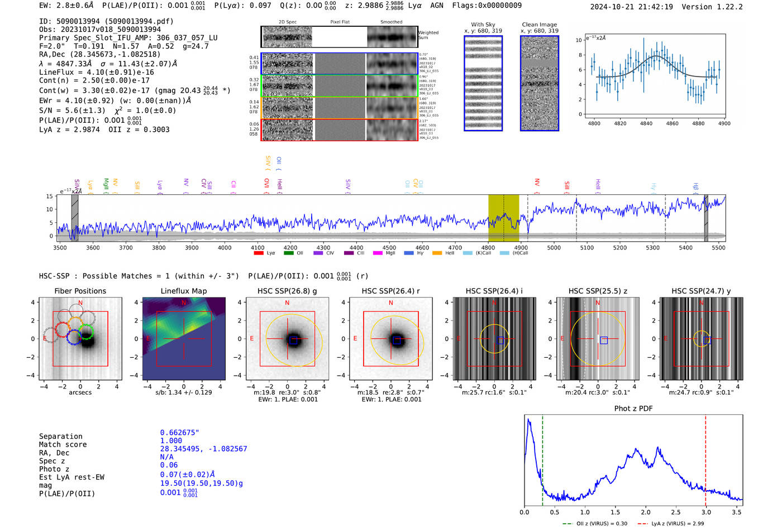The height and width of the screenshot is (532, 782).
Task: Click the green OII legend swatch
Action: [x=288, y=253]
